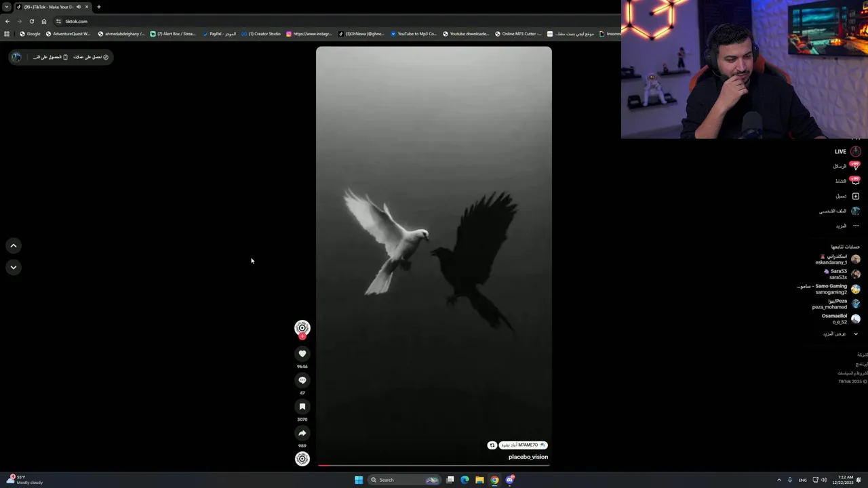The image size is (868, 488).
Task: Open the Alert Box / Strea... bookmark
Action: coord(173,34)
